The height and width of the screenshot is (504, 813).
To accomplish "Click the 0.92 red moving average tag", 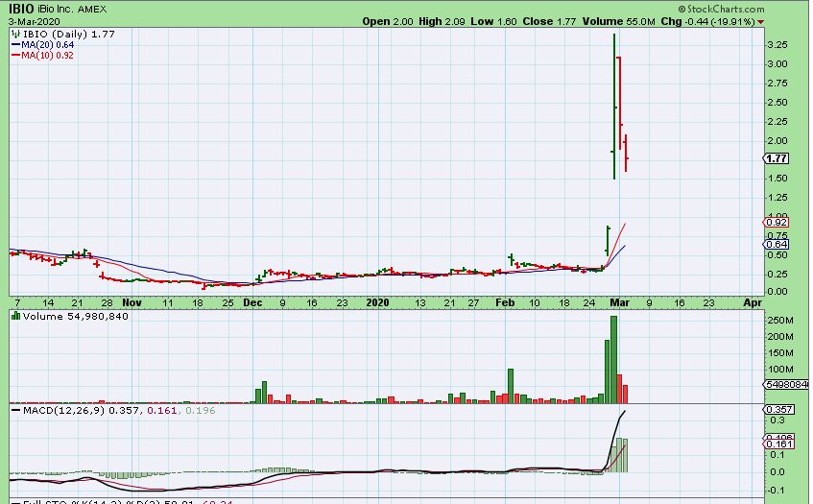I will click(776, 223).
